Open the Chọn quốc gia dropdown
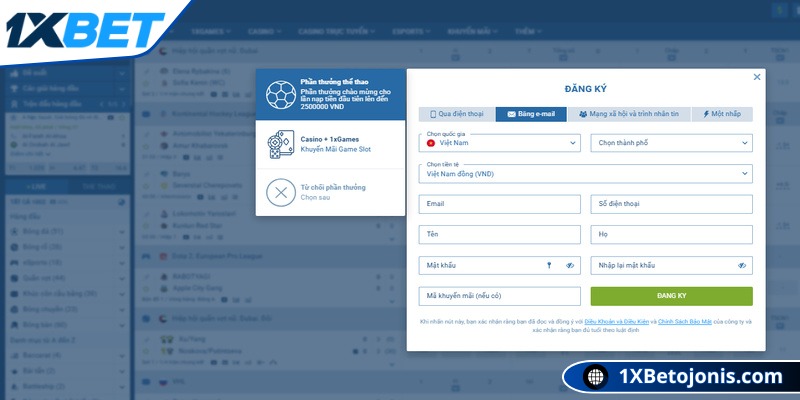 [x=499, y=143]
